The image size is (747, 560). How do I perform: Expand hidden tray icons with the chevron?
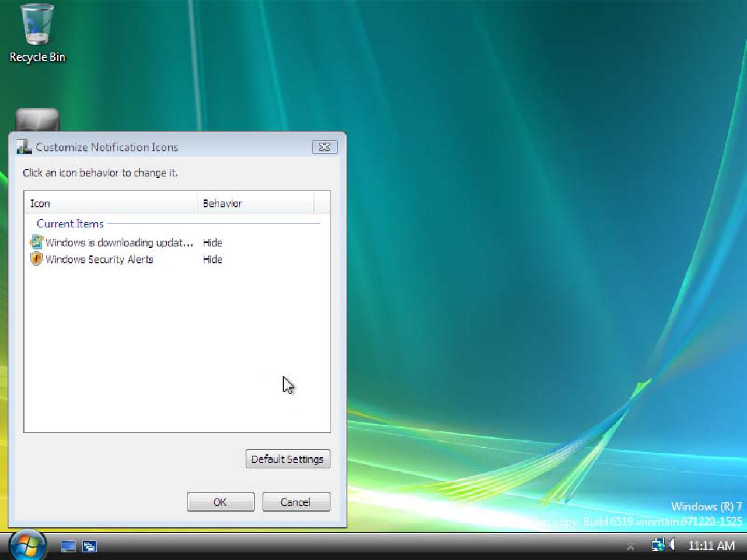(630, 546)
